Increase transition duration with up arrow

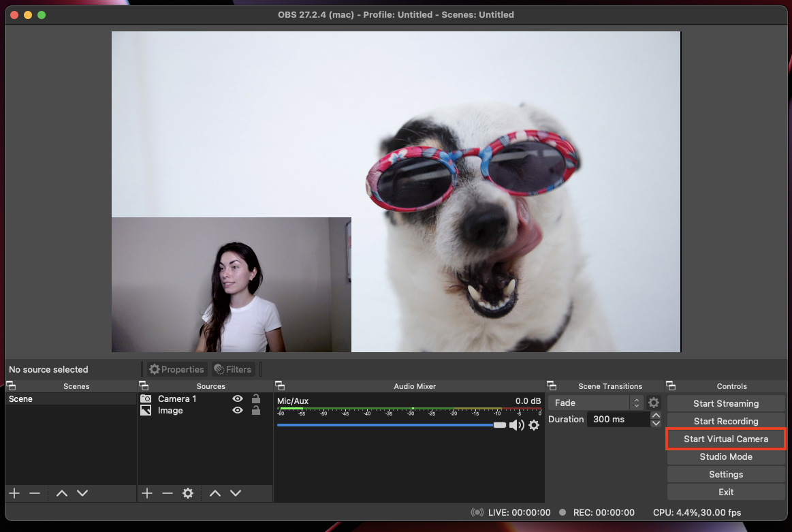[x=656, y=416]
